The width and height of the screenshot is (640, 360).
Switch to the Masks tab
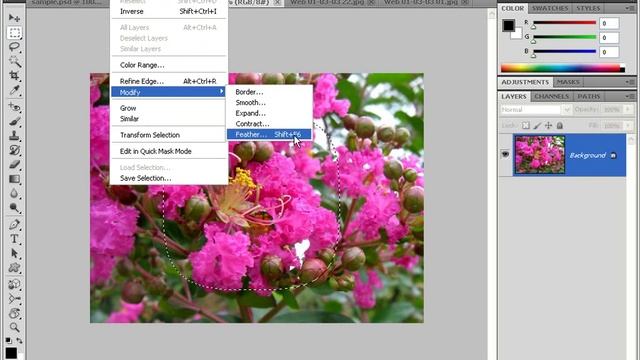pyautogui.click(x=568, y=82)
